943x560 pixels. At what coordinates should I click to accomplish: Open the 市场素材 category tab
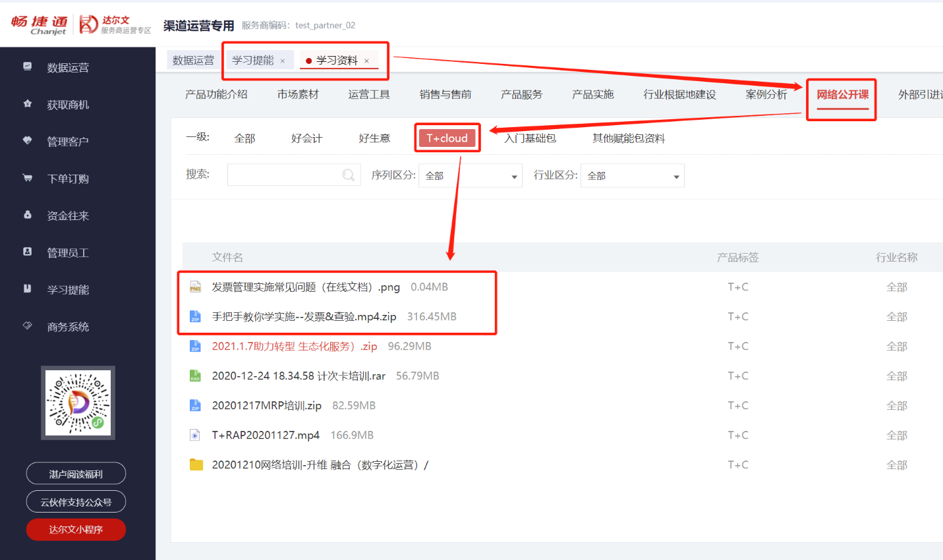(298, 94)
